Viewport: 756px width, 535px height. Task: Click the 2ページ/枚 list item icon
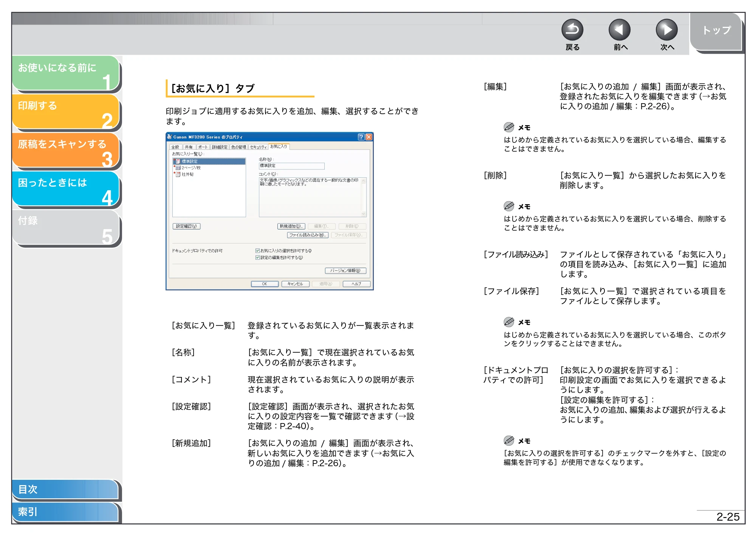click(x=177, y=167)
